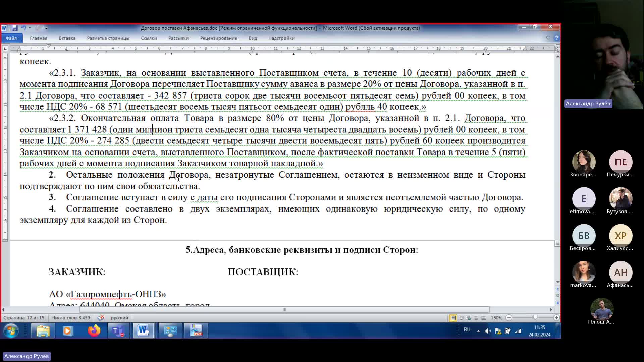Image resolution: width=644 pixels, height=362 pixels.
Task: Click the Word application icon in title bar
Action: pos(4,28)
